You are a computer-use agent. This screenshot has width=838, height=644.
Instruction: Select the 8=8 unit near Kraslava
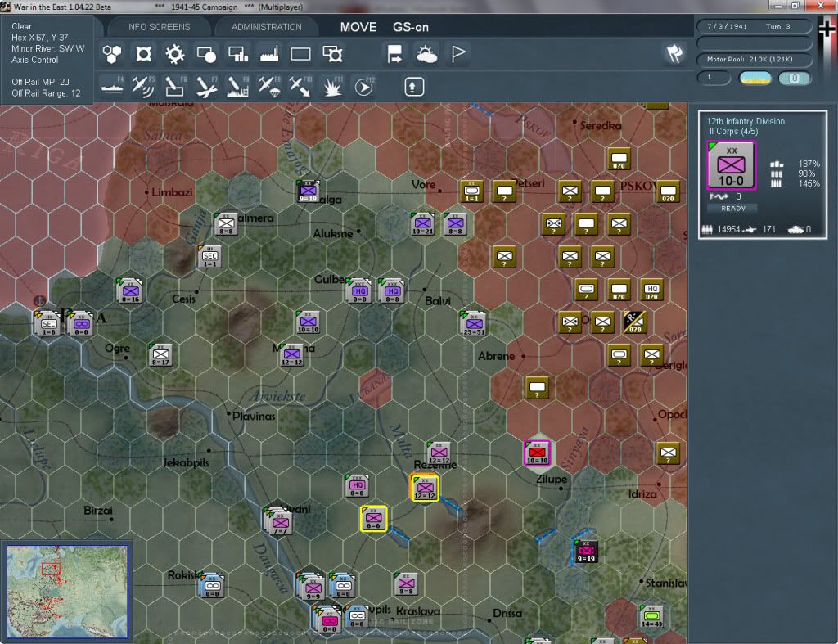[x=406, y=584]
